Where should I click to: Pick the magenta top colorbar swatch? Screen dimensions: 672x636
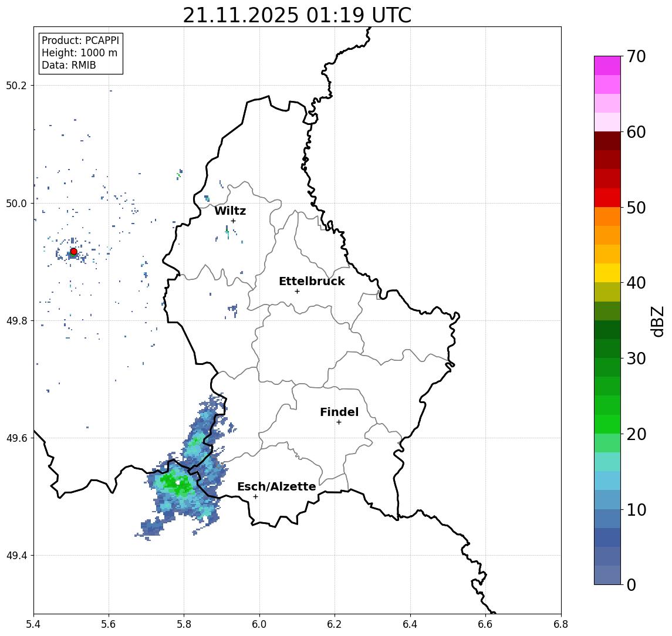(x=607, y=66)
